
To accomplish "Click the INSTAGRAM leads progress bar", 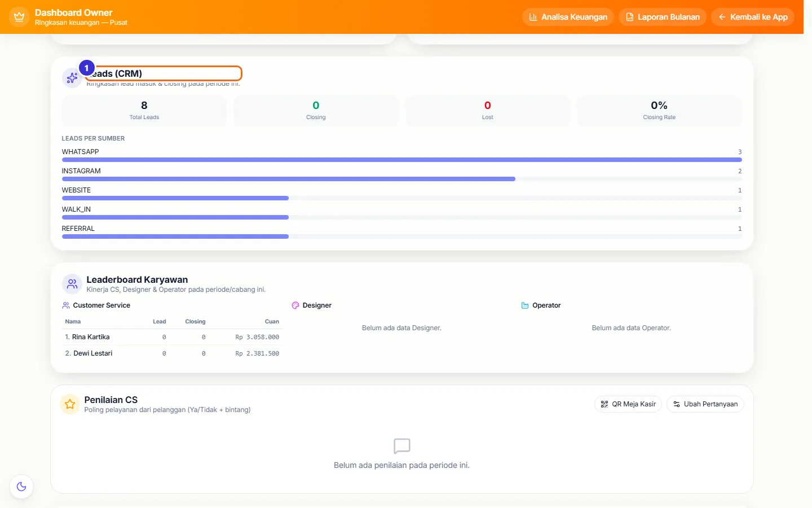I will click(x=402, y=179).
